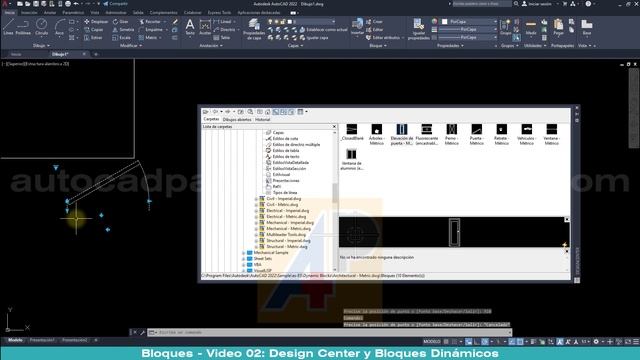The width and height of the screenshot is (640, 360).
Task: Click the Recortar command
Action: click(150, 22)
